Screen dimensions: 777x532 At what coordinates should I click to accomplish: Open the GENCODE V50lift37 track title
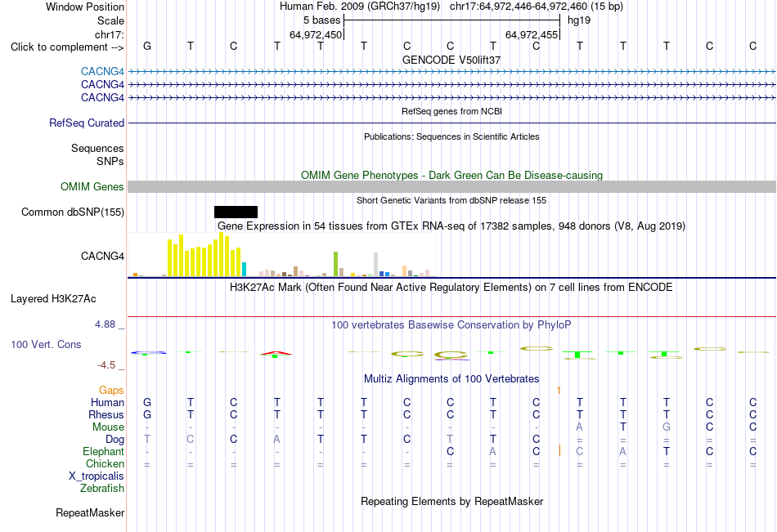pyautogui.click(x=451, y=60)
